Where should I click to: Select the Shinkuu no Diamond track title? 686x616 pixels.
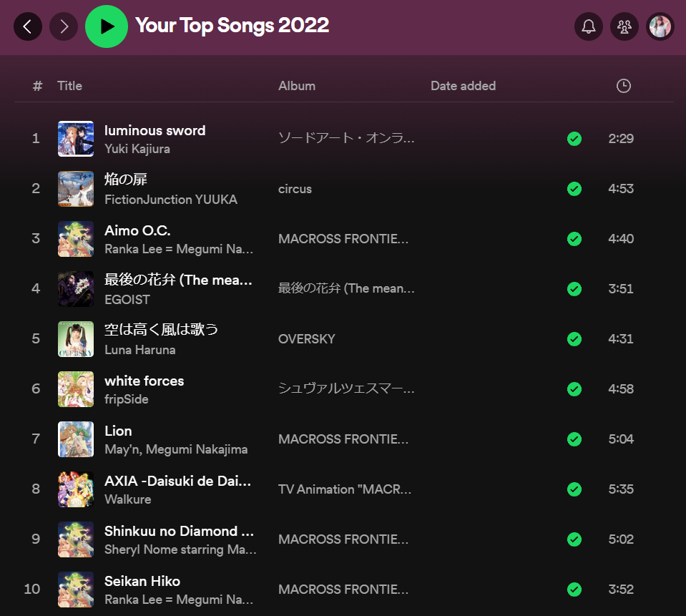179,531
